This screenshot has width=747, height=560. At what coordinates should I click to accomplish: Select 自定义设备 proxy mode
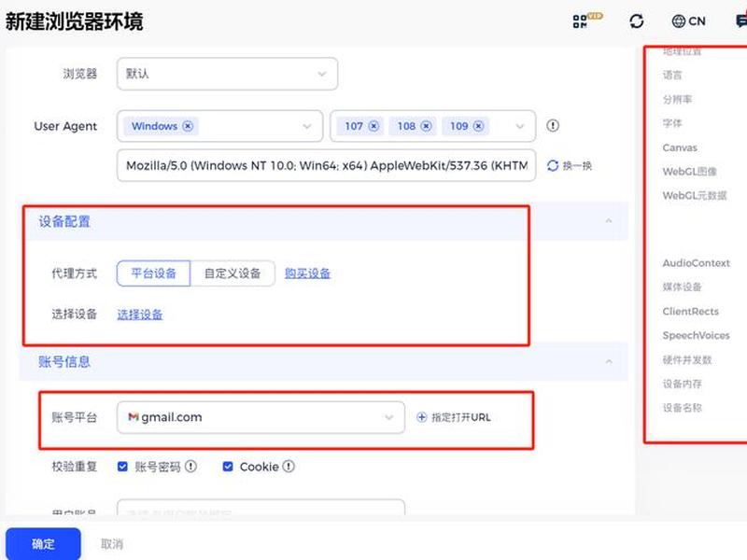233,273
